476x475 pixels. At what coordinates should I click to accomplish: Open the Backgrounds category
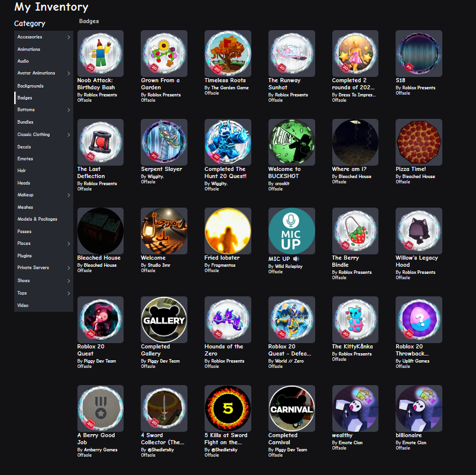pyautogui.click(x=44, y=86)
